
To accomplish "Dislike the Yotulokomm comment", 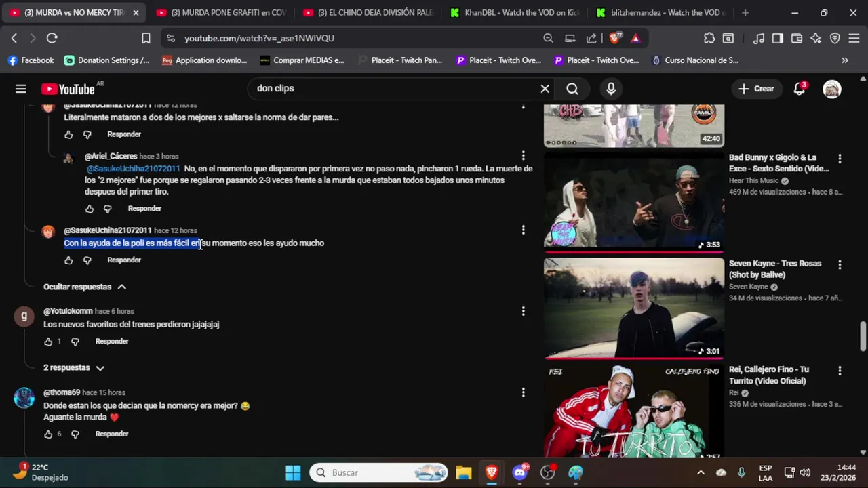I will pyautogui.click(x=75, y=342).
